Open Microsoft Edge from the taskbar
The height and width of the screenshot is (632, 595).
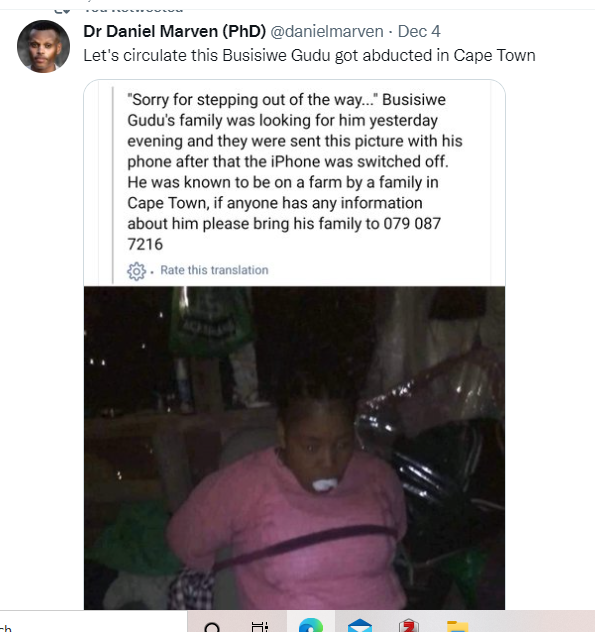click(310, 626)
